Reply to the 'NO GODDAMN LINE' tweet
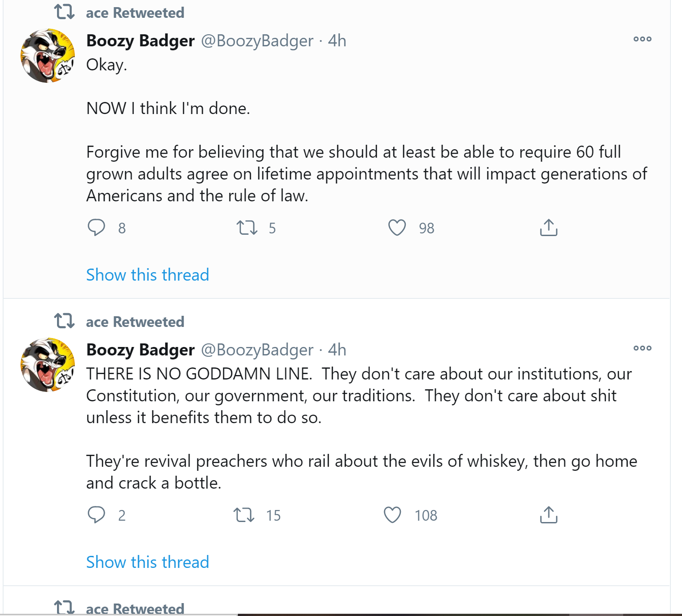This screenshot has height=616, width=682. coord(96,515)
